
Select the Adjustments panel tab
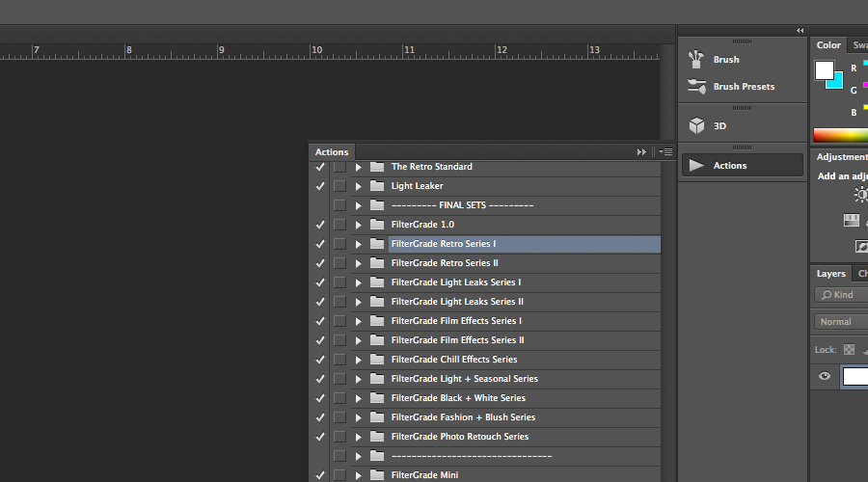click(x=841, y=156)
